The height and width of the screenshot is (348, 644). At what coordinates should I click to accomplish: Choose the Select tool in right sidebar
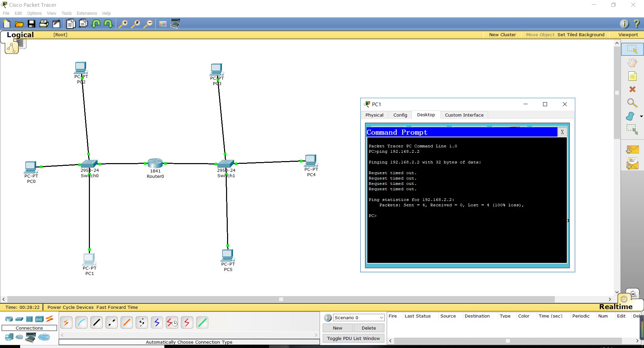tap(632, 49)
